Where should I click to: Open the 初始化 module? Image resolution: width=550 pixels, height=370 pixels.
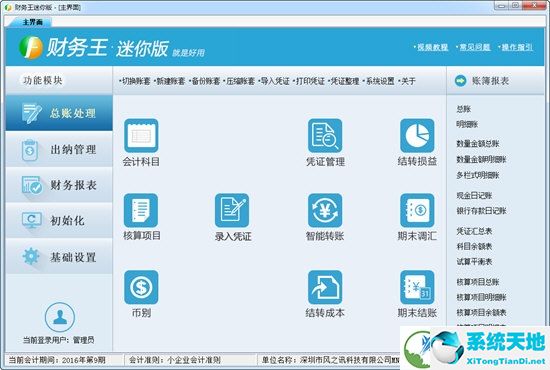click(x=59, y=221)
